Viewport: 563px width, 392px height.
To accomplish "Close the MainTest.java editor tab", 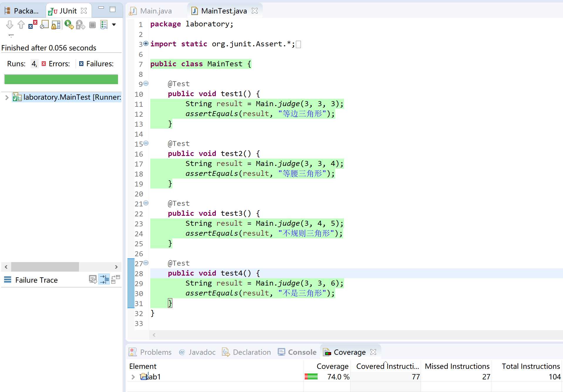I will tap(255, 11).
